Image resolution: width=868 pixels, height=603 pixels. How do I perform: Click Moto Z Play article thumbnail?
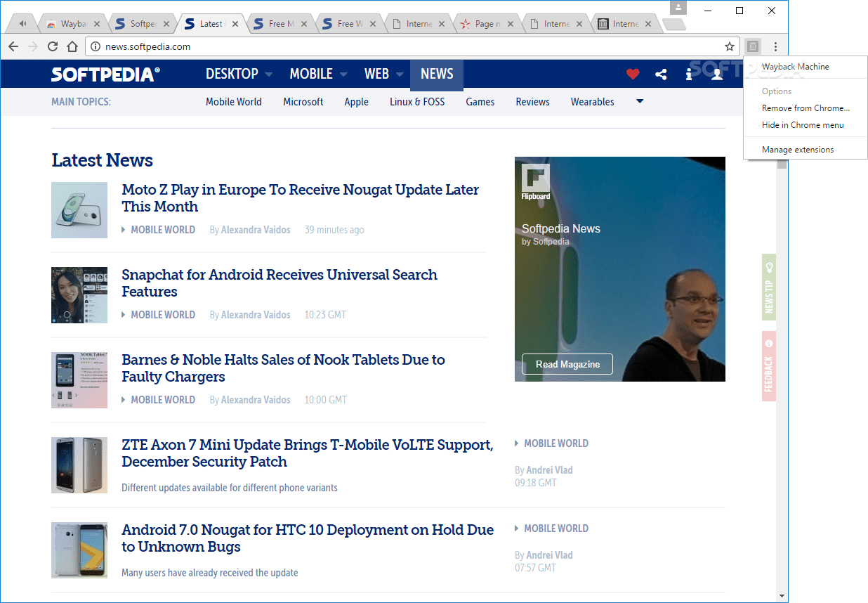[79, 210]
